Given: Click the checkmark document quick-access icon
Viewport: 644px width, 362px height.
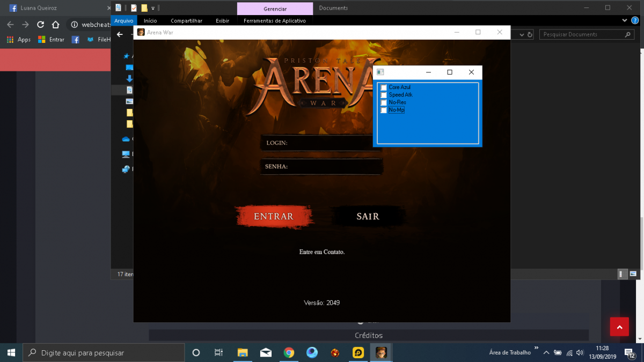Looking at the screenshot, I should click(x=134, y=8).
